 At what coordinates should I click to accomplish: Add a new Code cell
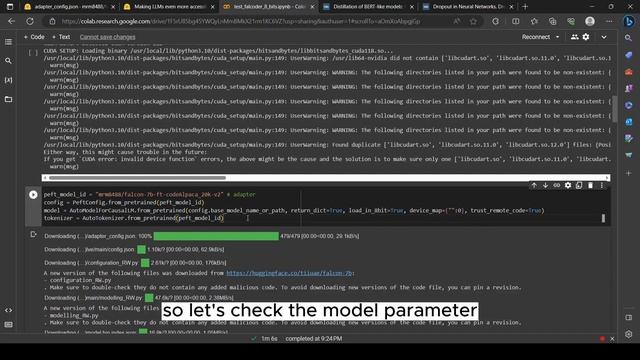click(34, 37)
